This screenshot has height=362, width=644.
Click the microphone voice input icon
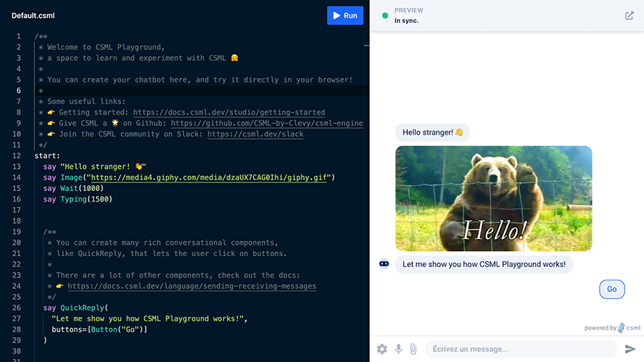(399, 349)
